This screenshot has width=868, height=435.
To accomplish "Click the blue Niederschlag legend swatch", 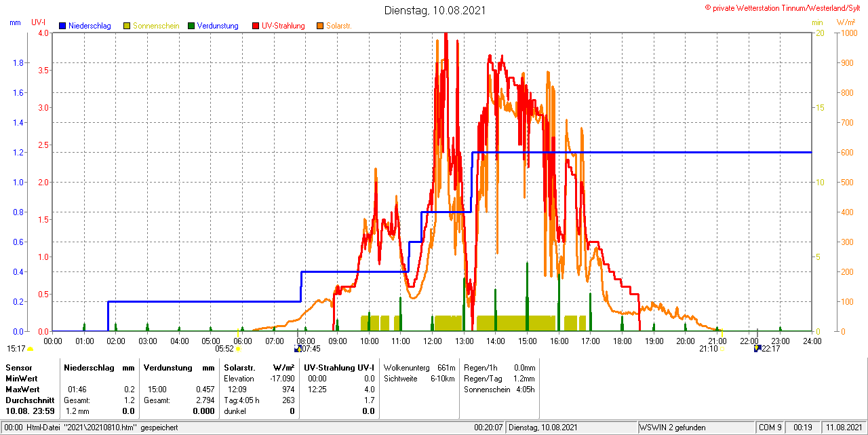I will coord(63,26).
